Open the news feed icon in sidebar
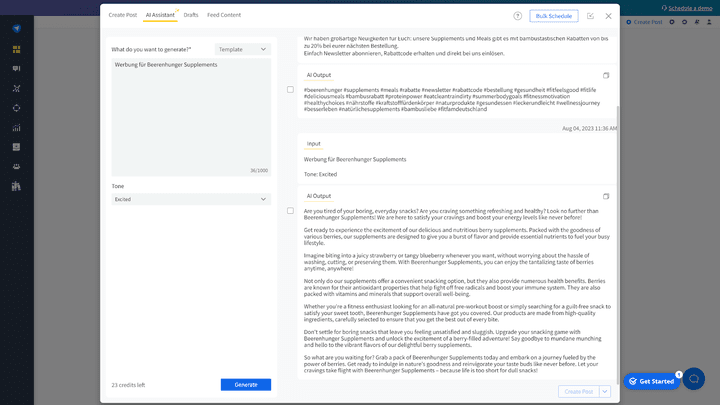Viewport: 720px width, 405px height. pyautogui.click(x=17, y=147)
